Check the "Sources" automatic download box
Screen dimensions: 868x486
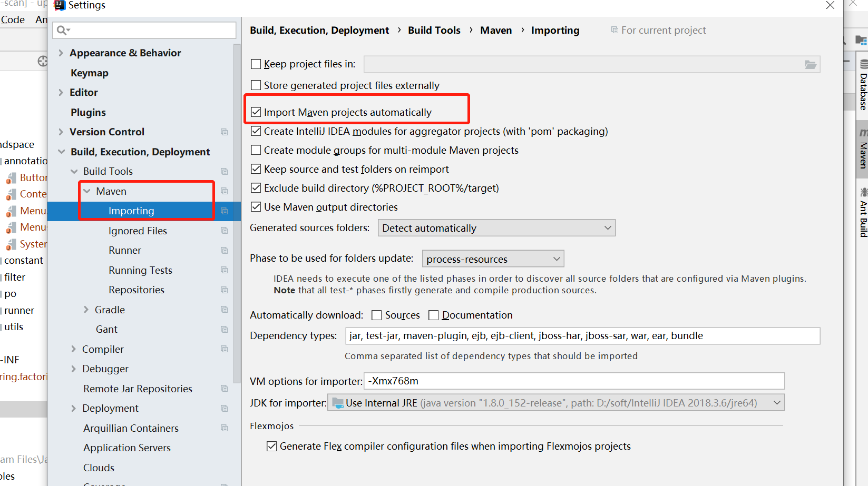click(377, 315)
